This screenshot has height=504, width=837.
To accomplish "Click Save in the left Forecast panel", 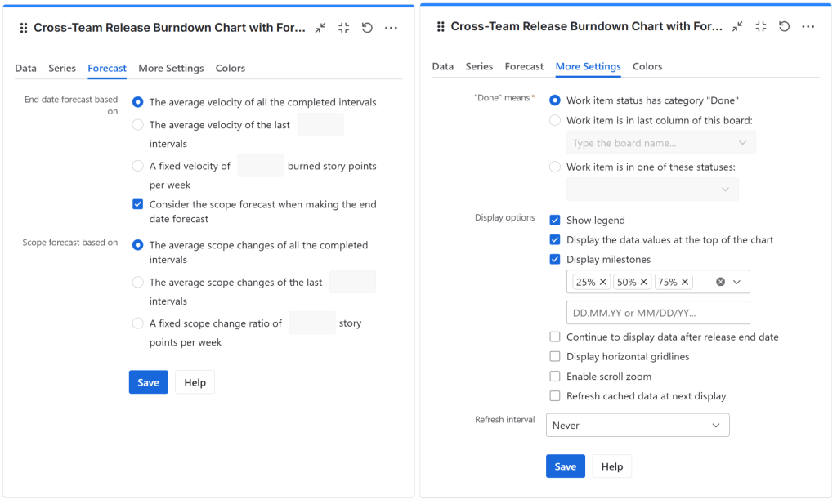I will 148,382.
